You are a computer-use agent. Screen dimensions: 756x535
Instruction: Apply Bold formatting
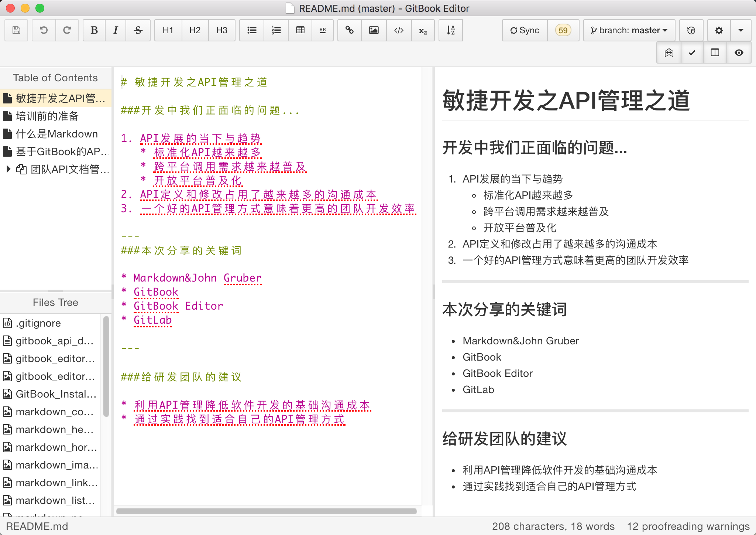[94, 30]
